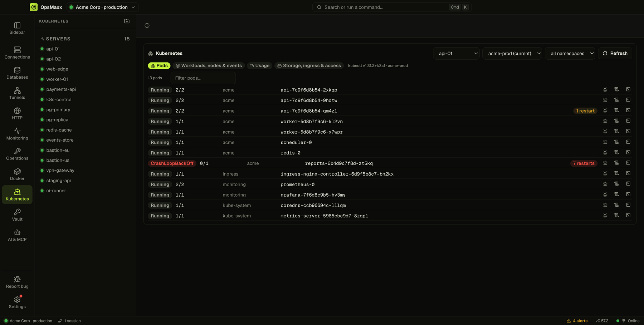The height and width of the screenshot is (325, 644).
Task: Switch to the Monitoring section
Action: [x=17, y=134]
